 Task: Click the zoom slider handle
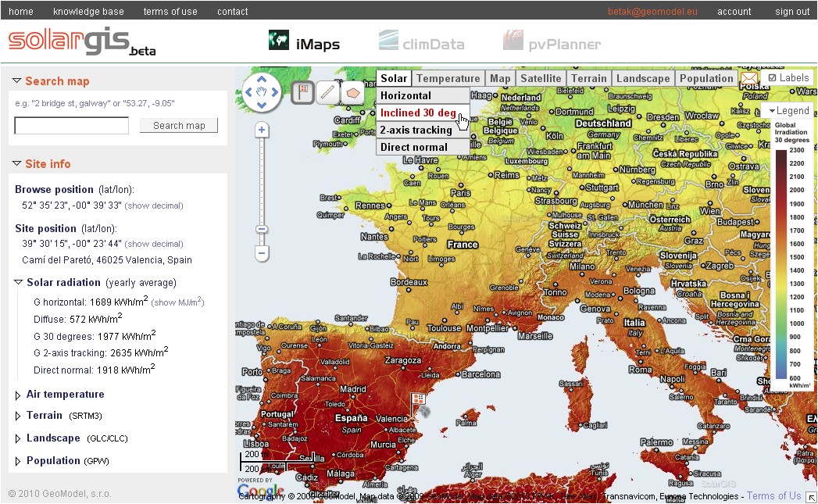pyautogui.click(x=262, y=229)
